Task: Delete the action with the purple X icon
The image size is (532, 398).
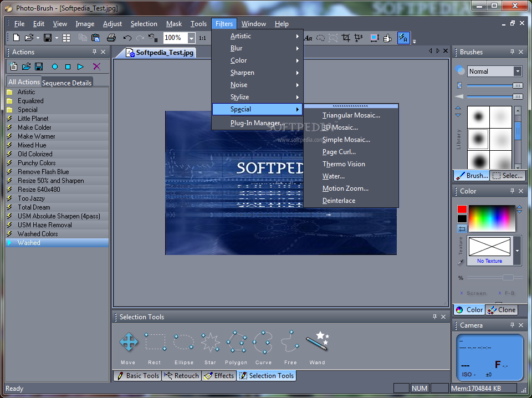Action: click(96, 67)
